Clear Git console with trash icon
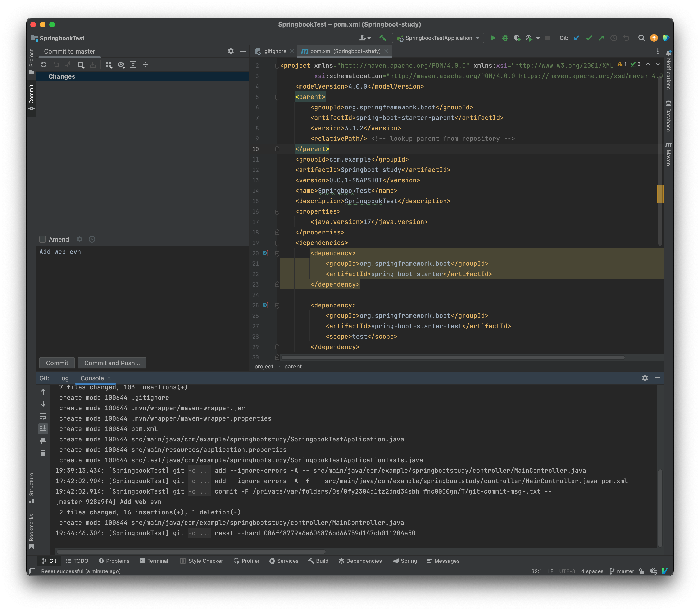 click(x=43, y=453)
